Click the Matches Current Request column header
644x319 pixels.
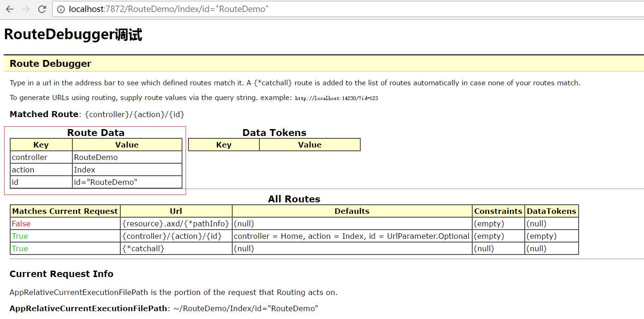tap(65, 211)
